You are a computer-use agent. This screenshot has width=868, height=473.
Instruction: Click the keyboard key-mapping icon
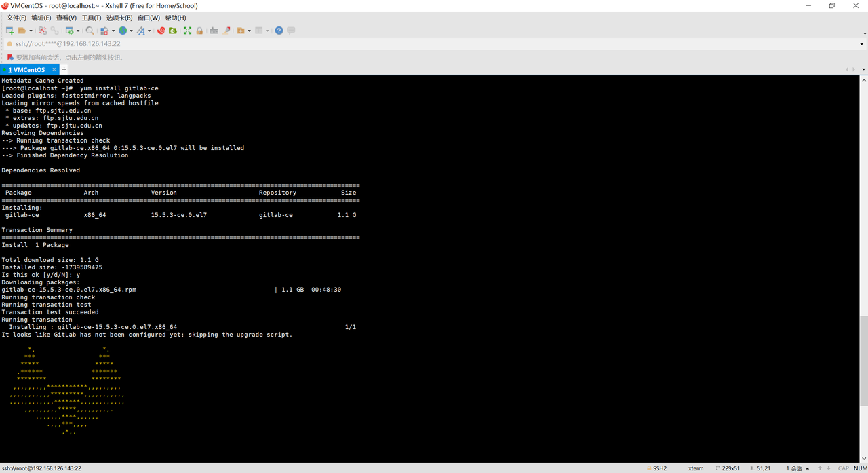214,31
